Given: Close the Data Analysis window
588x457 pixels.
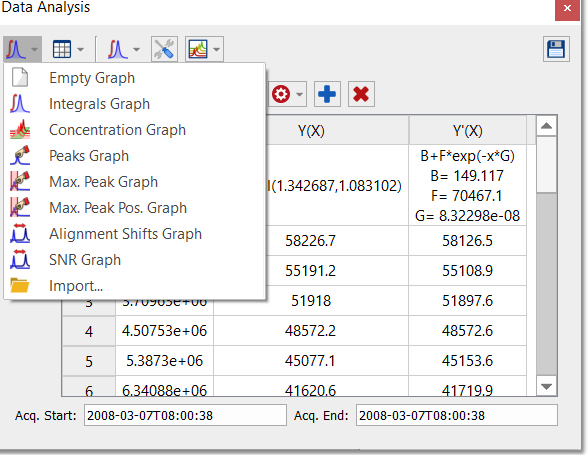Looking at the screenshot, I should point(567,8).
